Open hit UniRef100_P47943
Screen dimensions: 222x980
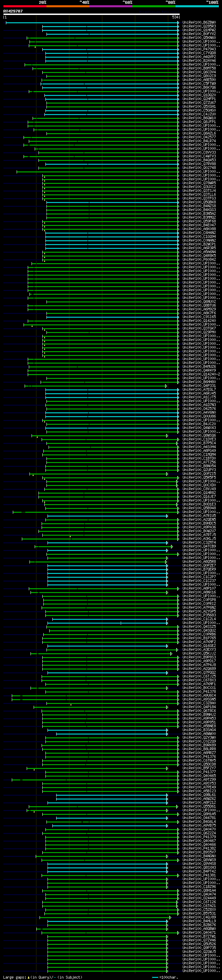pyautogui.click(x=199, y=49)
